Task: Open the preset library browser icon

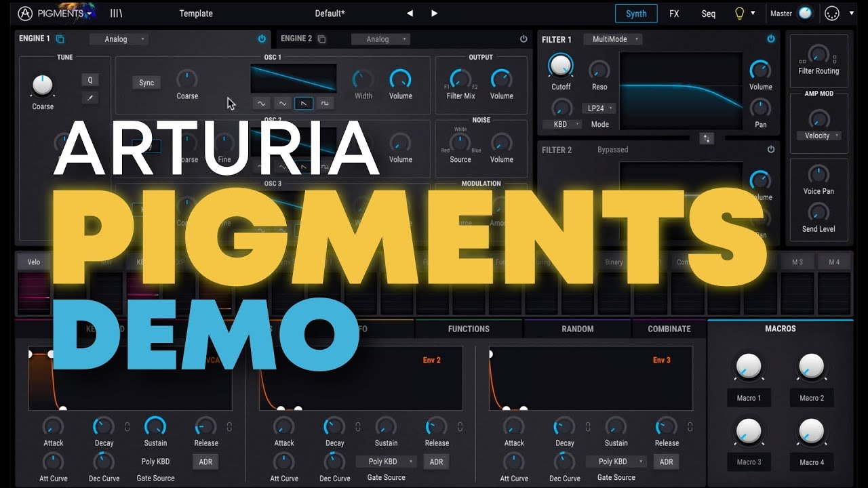Action: (x=117, y=13)
